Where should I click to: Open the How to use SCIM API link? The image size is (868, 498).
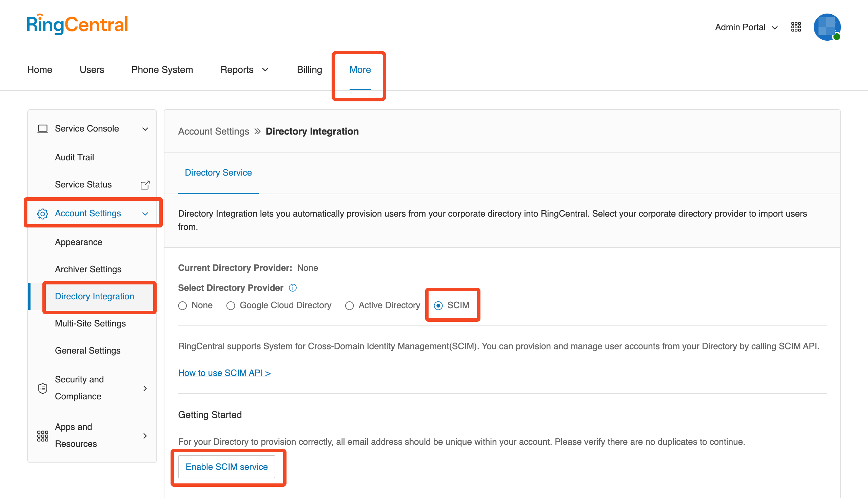pos(224,373)
